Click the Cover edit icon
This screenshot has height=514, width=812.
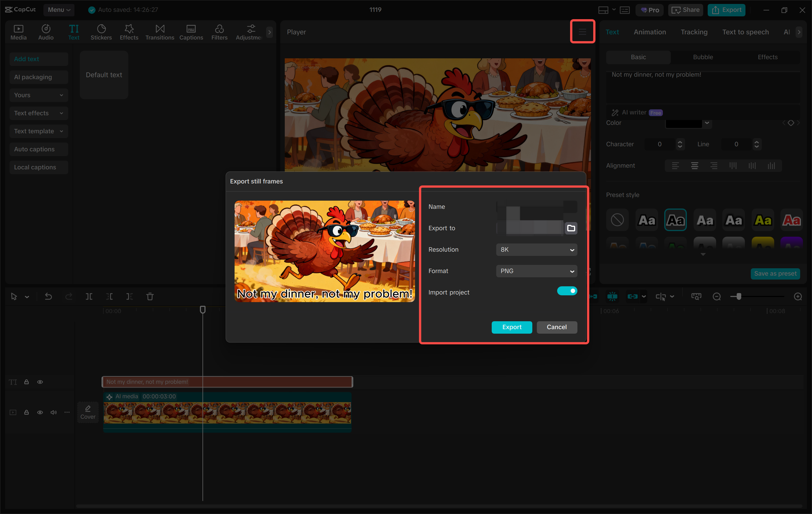[x=88, y=412]
